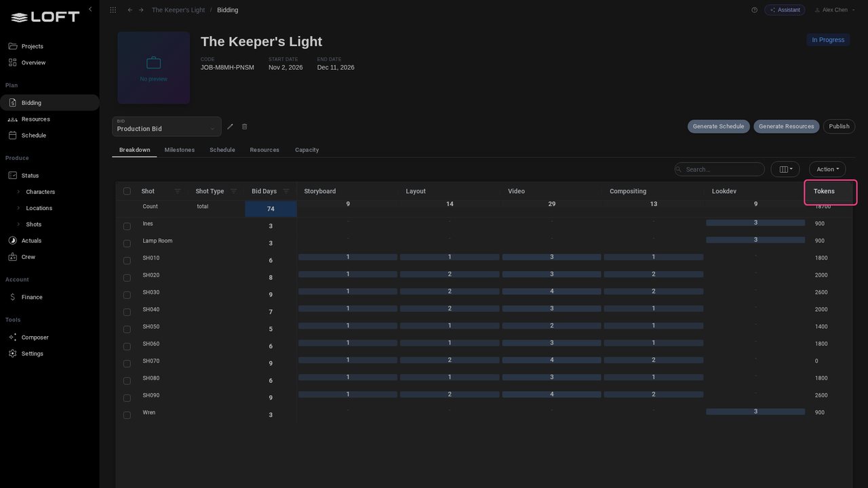Expand the Characters tree item
The image size is (868, 488).
18,192
